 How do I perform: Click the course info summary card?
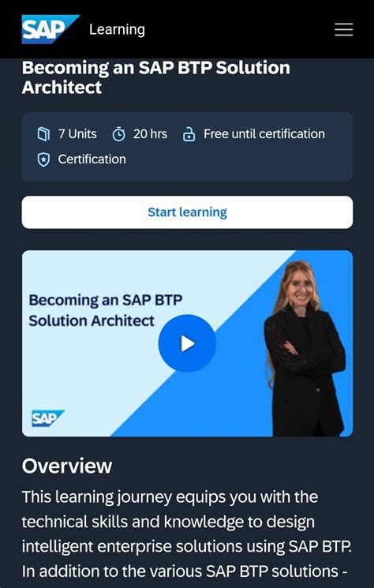[187, 147]
